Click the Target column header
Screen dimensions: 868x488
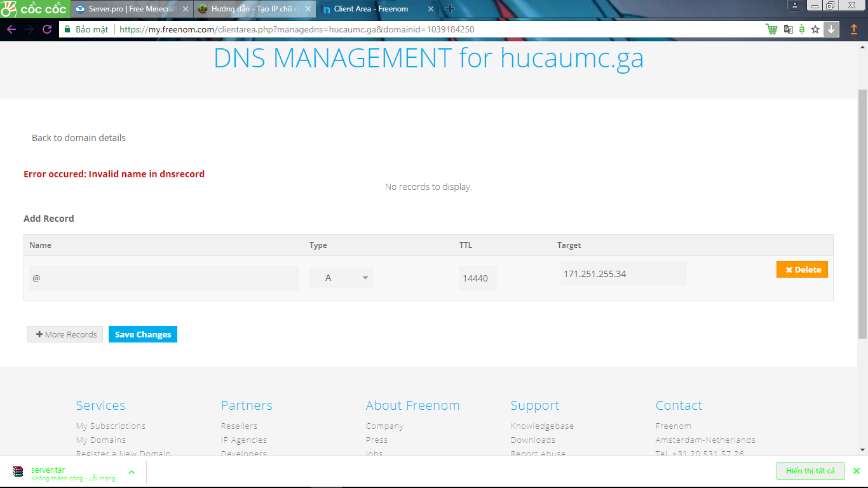pyautogui.click(x=569, y=245)
